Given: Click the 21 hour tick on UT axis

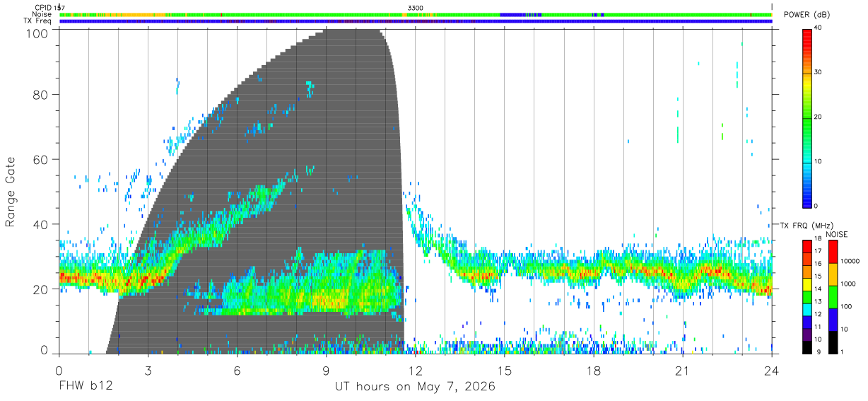Looking at the screenshot, I should click(683, 371).
